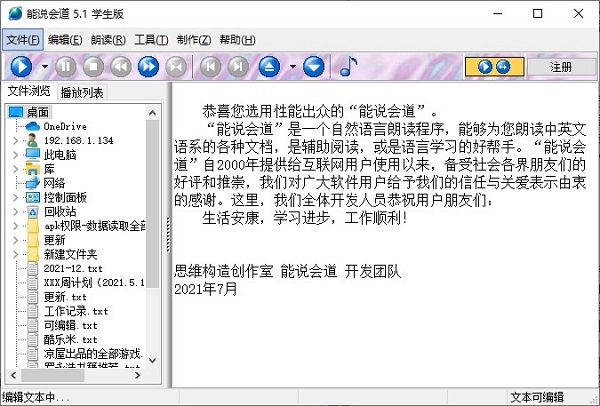Select the 回收站 recycle bin icon
This screenshot has height=406, width=600.
[x=33, y=212]
